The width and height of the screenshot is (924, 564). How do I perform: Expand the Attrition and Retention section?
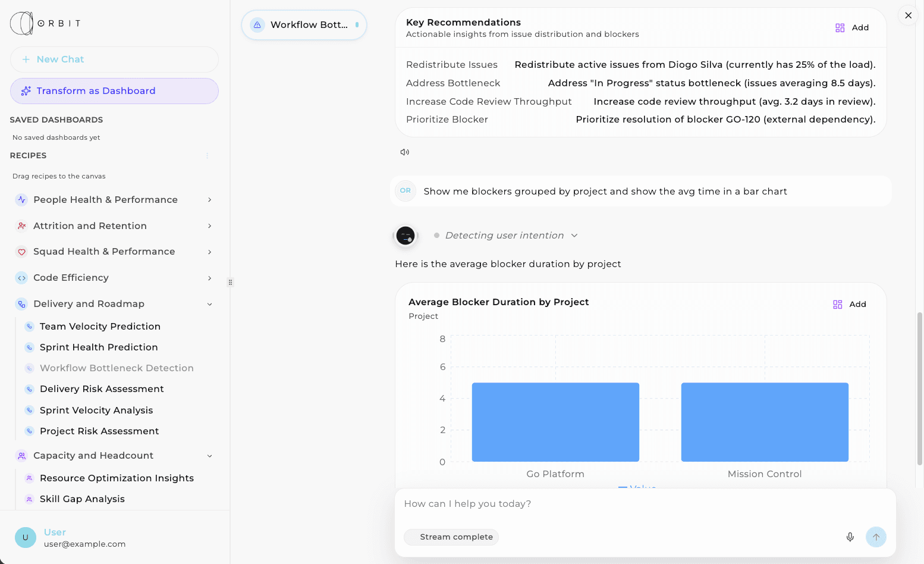pyautogui.click(x=209, y=225)
